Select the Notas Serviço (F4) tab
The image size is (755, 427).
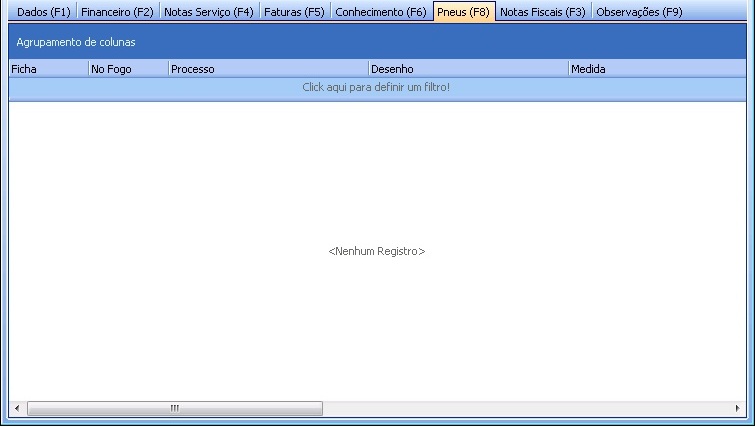click(208, 12)
